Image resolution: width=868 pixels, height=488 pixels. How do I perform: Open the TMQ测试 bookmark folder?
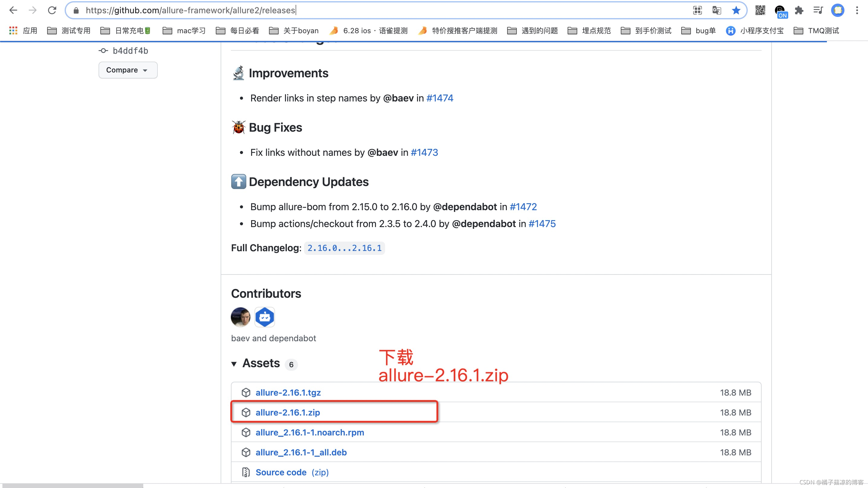(816, 30)
